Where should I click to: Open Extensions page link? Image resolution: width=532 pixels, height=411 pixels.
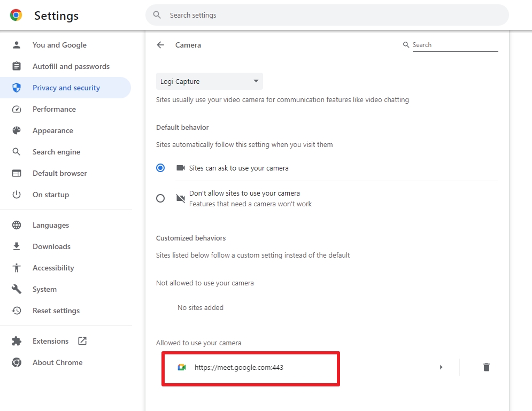51,341
